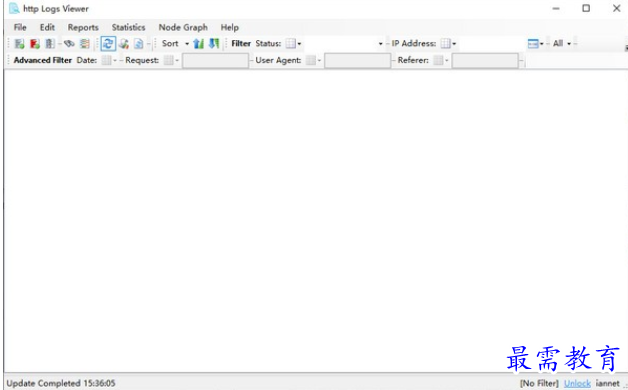Click the Sort toolbar button
The image size is (628, 390).
[x=170, y=43]
